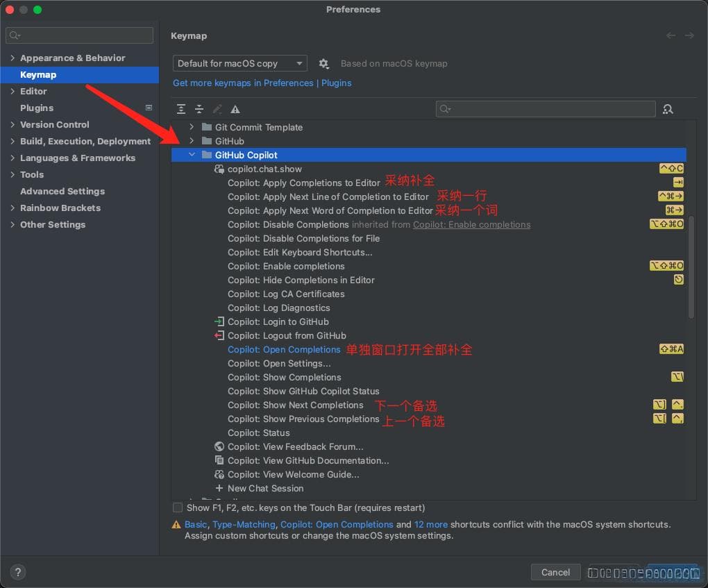Click the shortcut badge for Hide Completions

678,280
